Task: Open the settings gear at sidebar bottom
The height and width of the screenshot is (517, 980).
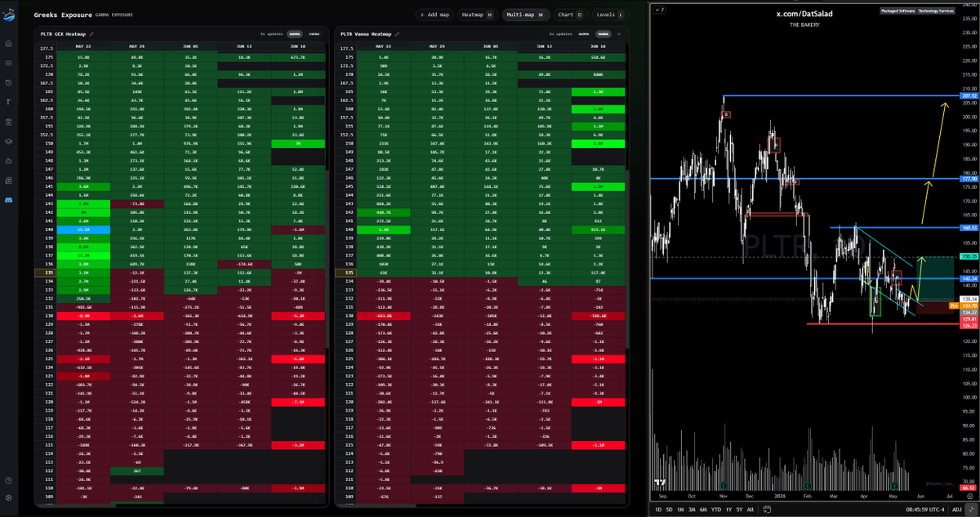Action: coord(7,498)
